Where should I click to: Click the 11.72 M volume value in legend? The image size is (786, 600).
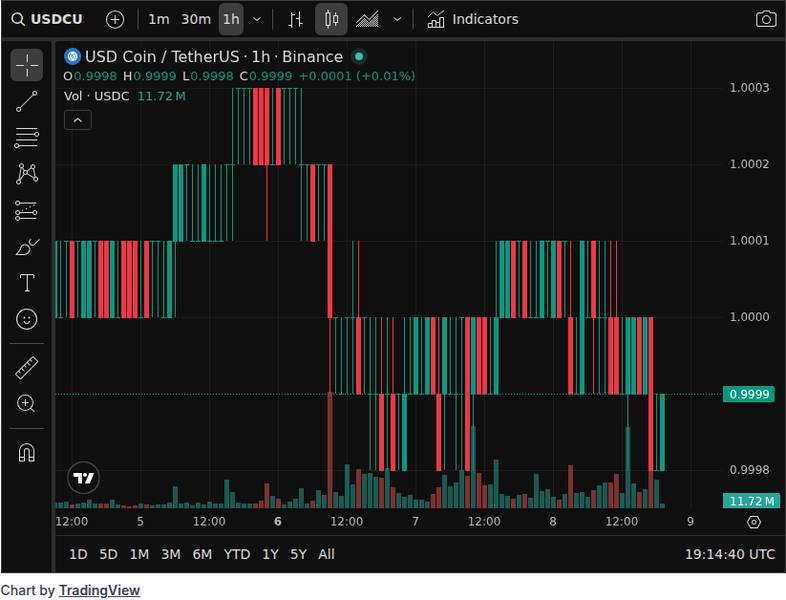161,96
